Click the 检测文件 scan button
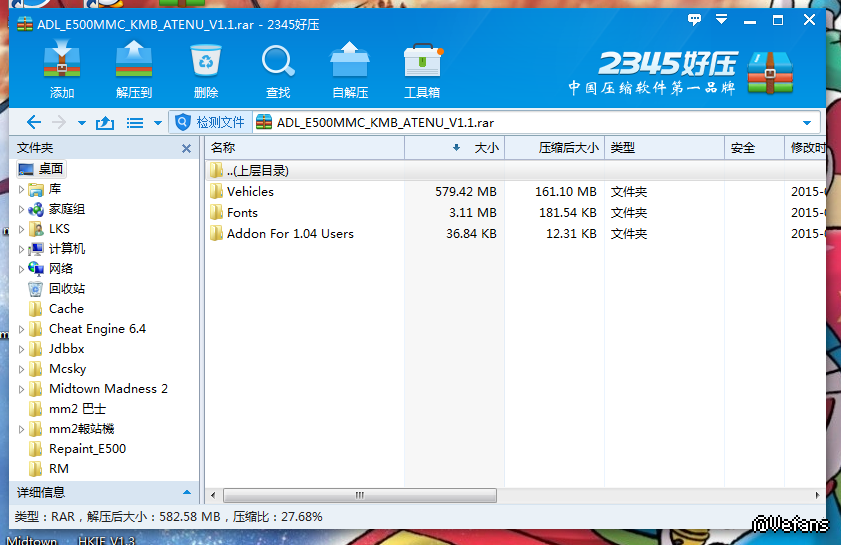Screen dimensions: 841x545 [211, 122]
